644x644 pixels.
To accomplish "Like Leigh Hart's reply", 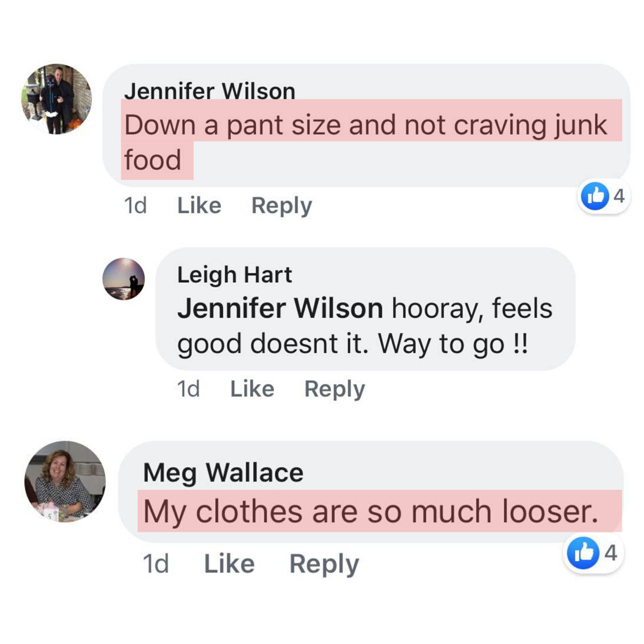I will [252, 389].
